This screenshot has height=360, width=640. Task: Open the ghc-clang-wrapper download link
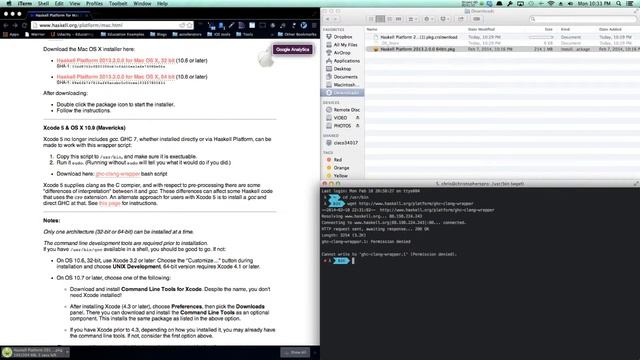pyautogui.click(x=118, y=174)
